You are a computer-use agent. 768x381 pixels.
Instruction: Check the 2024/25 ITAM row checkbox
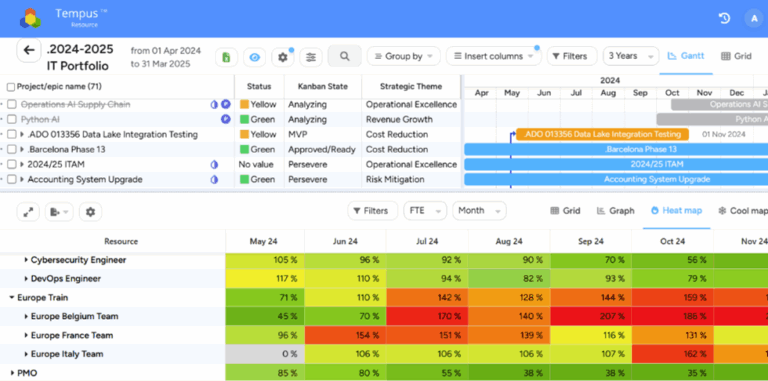pos(12,165)
